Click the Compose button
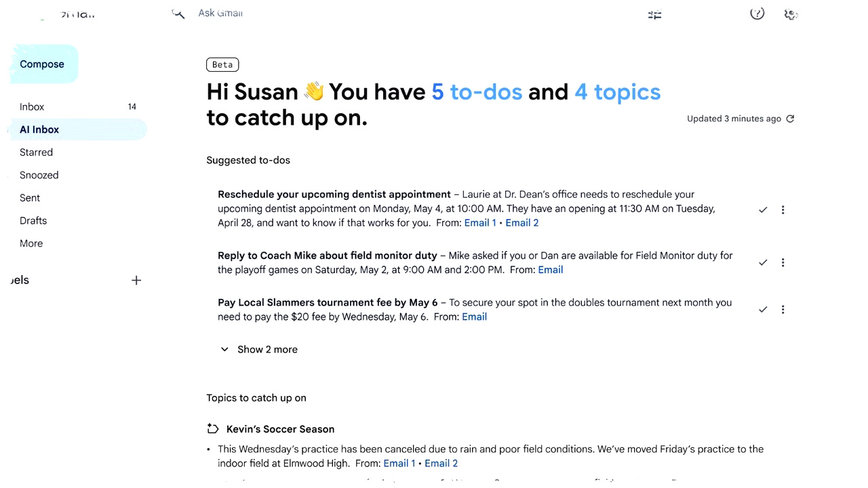 pyautogui.click(x=43, y=64)
